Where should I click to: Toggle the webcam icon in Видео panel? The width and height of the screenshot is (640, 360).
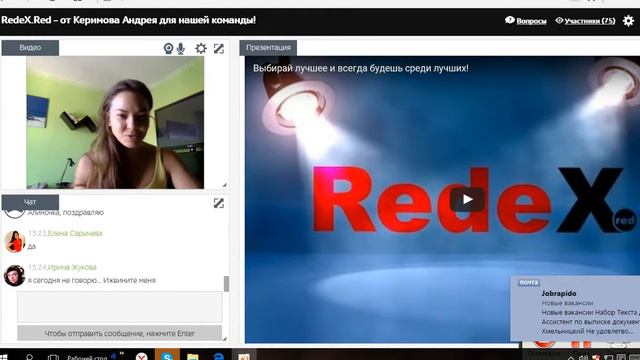pos(168,49)
